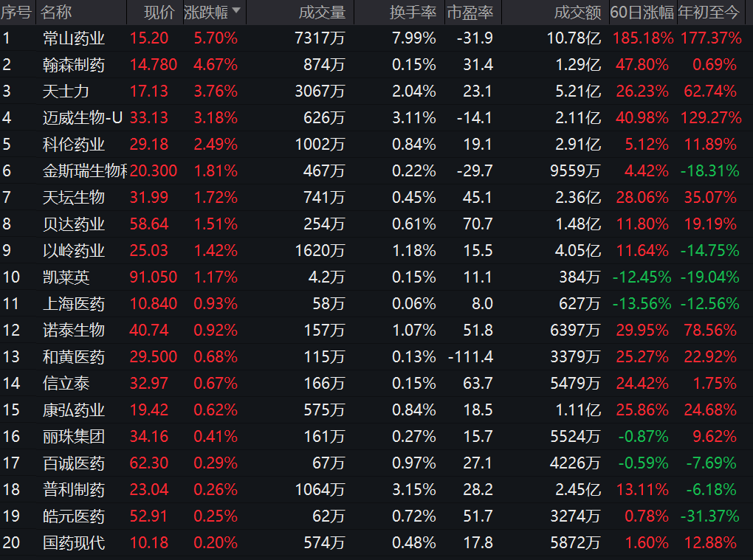The height and width of the screenshot is (560, 753).
Task: Click the 28.06% sixty-day gain of 天坛生物
Action: click(x=642, y=197)
